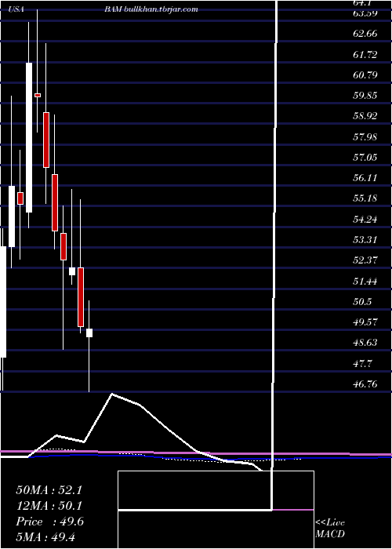The image size is (392, 549).
Task: Click the 61.72 price axis label
Action: click(x=365, y=55)
